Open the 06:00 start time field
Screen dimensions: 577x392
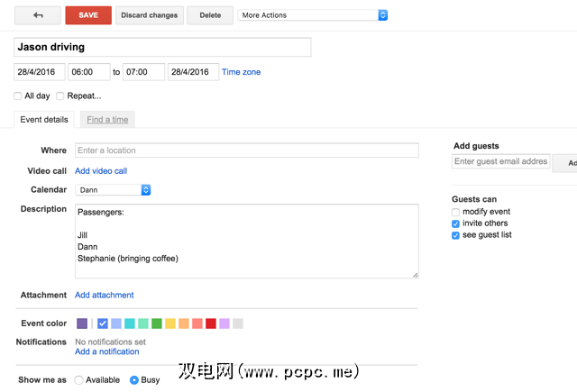click(88, 72)
